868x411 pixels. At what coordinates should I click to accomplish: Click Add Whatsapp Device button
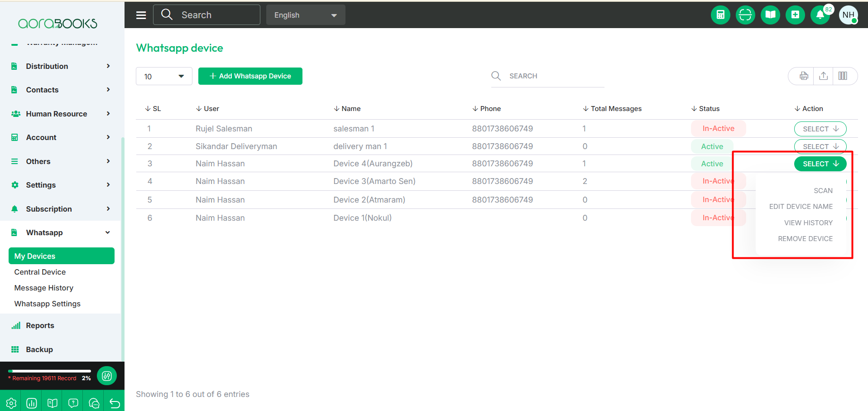point(250,76)
